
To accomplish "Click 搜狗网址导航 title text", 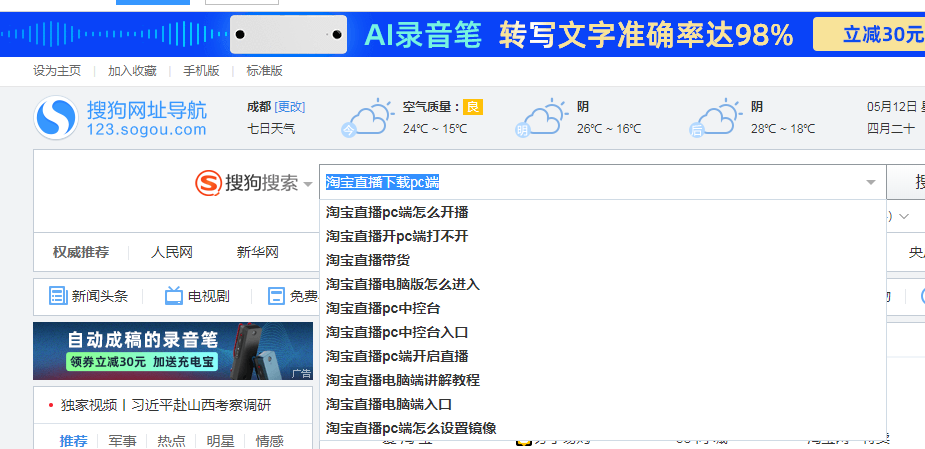I will (x=147, y=110).
